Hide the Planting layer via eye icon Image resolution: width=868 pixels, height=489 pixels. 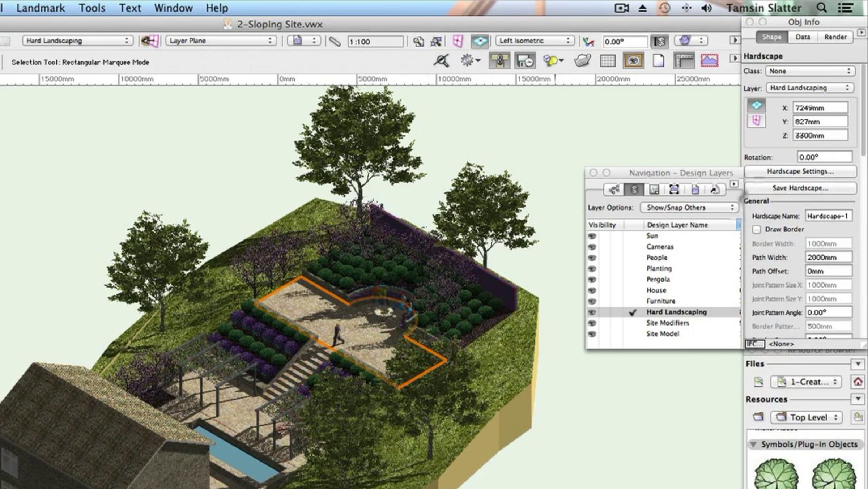pos(592,269)
